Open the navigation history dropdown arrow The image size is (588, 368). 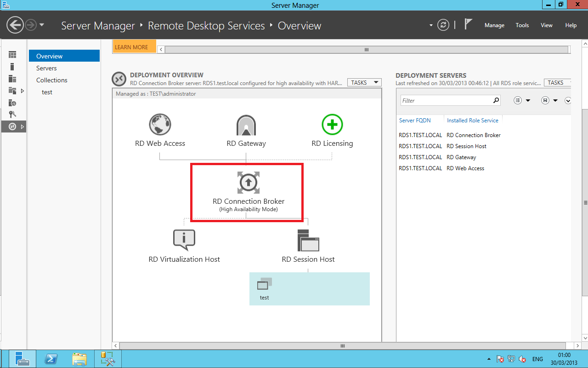click(42, 25)
